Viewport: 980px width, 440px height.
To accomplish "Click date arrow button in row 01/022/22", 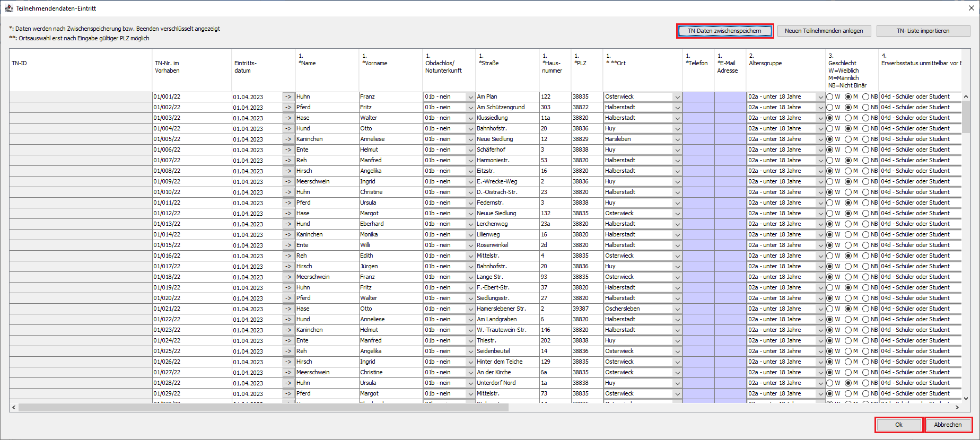I will click(x=288, y=319).
